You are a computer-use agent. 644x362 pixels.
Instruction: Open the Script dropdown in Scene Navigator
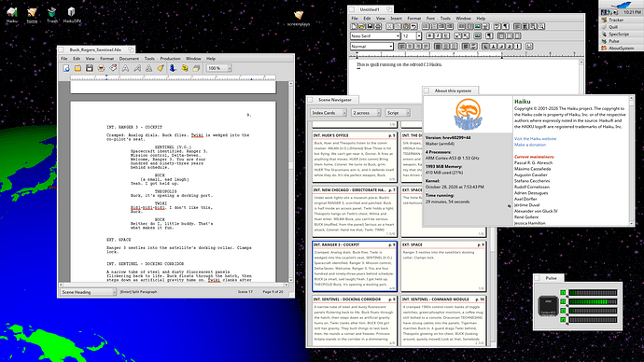click(398, 113)
